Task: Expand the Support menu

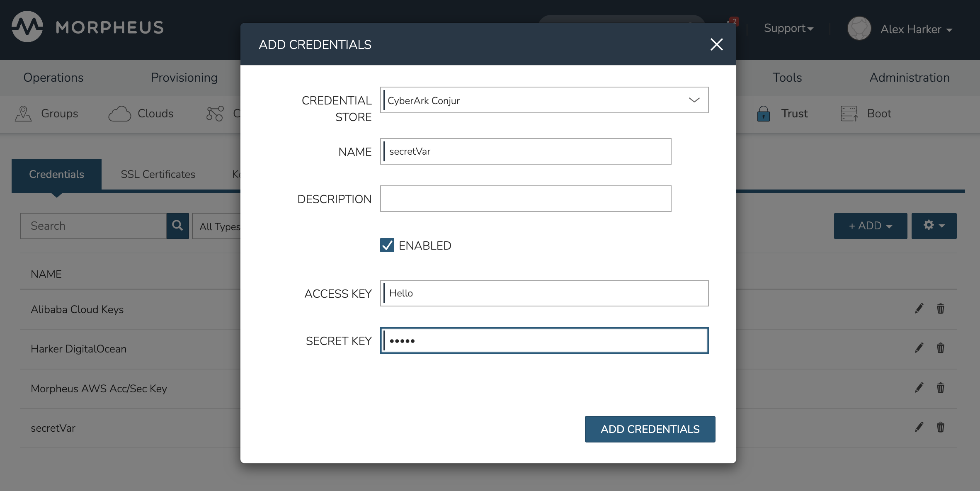Action: [x=788, y=28]
